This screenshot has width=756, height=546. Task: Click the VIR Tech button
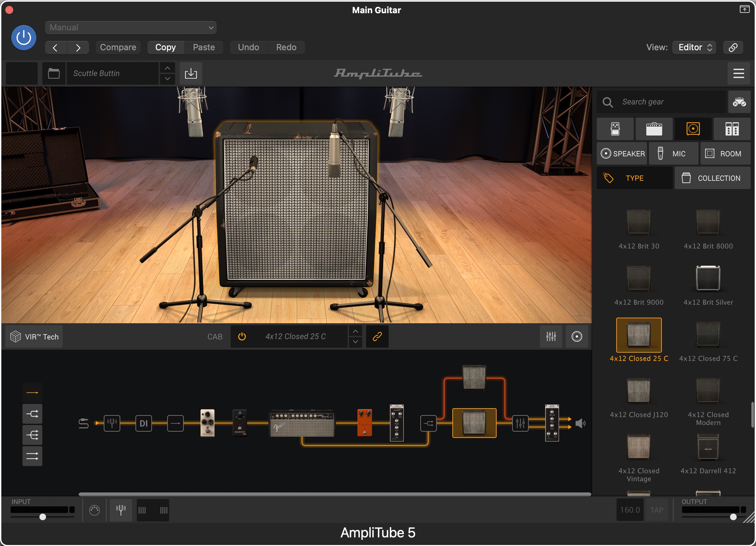[34, 337]
